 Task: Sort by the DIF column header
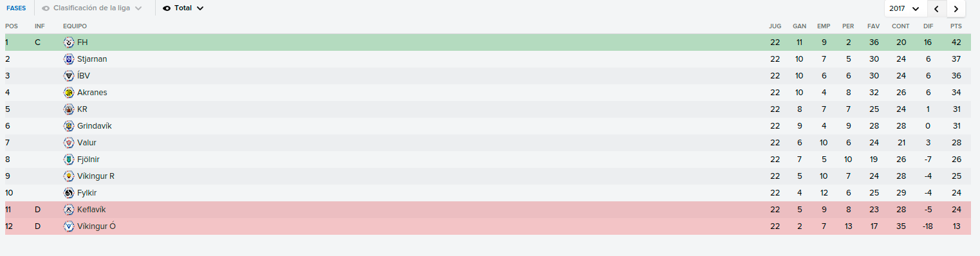click(x=928, y=26)
